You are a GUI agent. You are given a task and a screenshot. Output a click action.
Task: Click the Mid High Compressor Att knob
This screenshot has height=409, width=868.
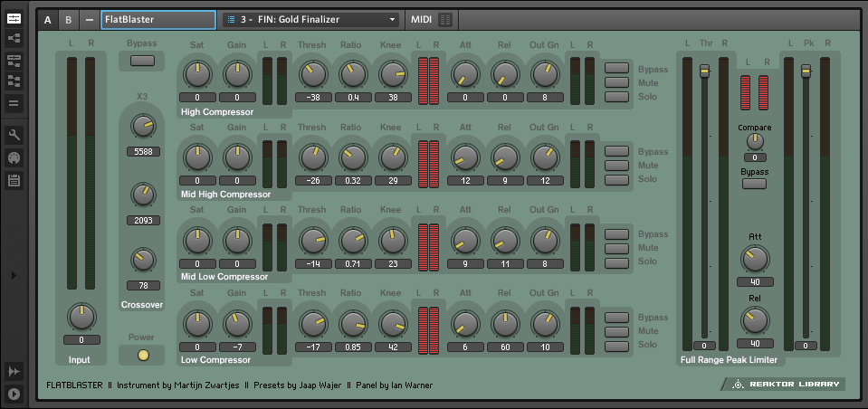coord(465,157)
